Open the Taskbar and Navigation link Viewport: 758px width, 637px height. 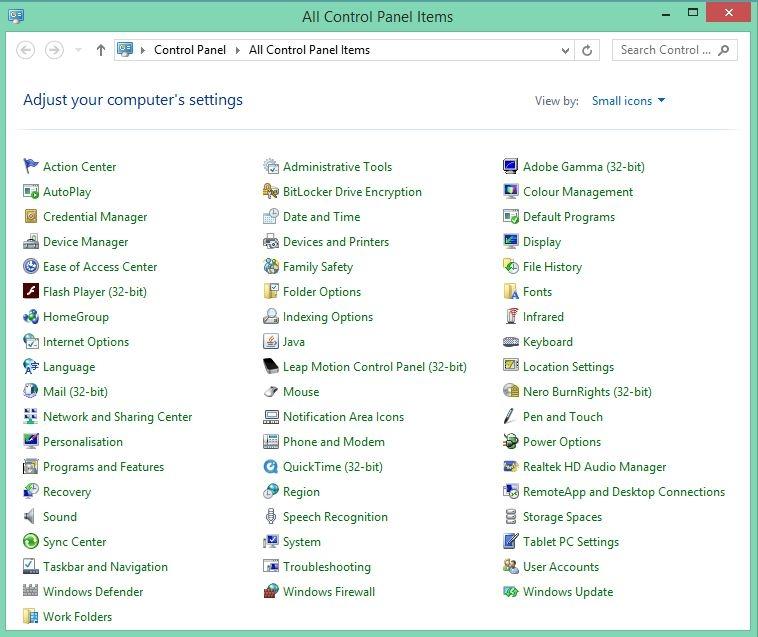pyautogui.click(x=105, y=566)
